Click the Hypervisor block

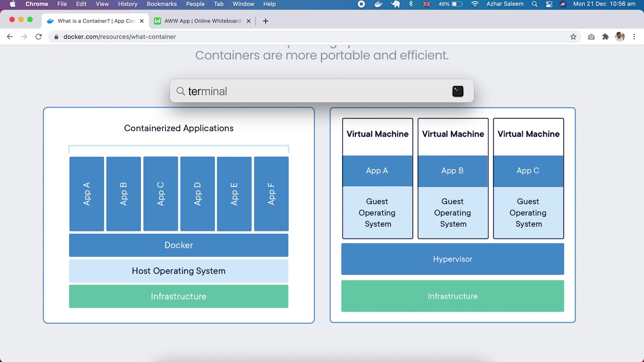(453, 259)
